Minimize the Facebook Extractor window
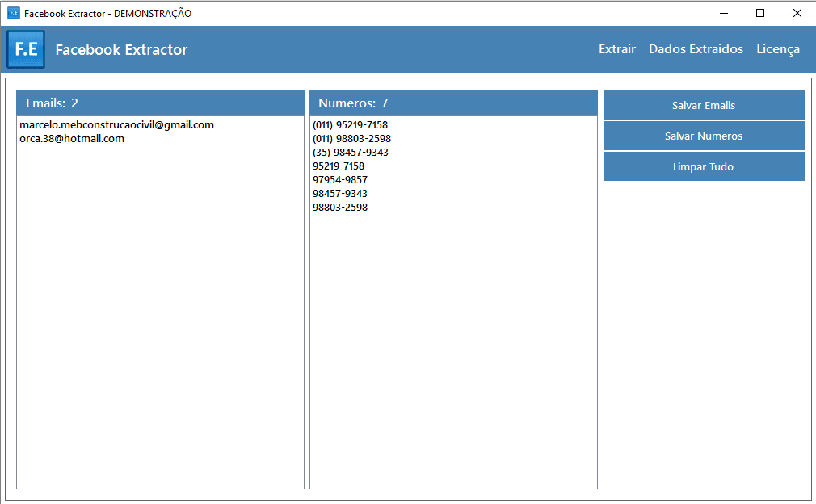816x504 pixels. (724, 13)
